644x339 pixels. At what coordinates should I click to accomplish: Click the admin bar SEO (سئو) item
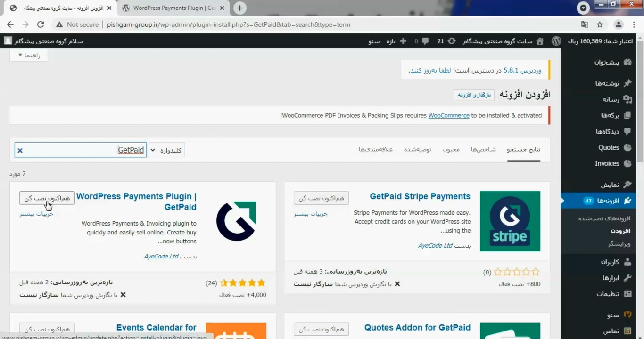[x=374, y=41]
